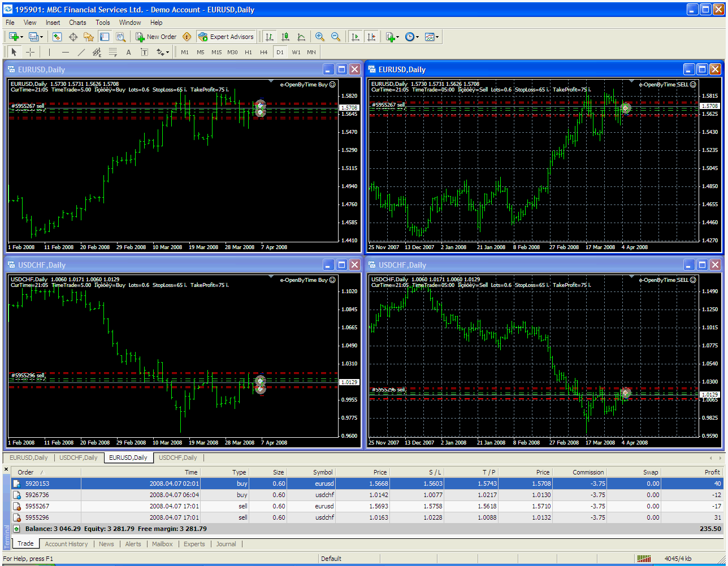Select the vertical line drawing tool
The image size is (728, 566).
pyautogui.click(x=49, y=52)
